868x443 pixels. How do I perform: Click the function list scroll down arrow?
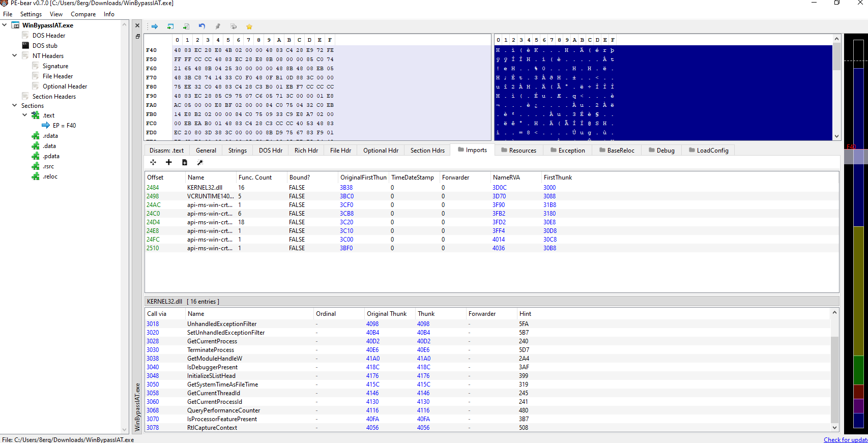click(834, 428)
